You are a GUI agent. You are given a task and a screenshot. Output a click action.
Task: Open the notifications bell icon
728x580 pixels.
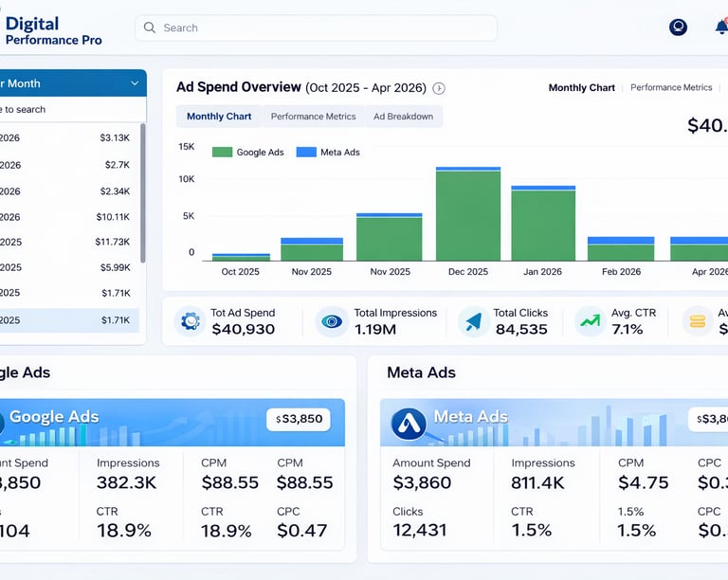[x=721, y=27]
